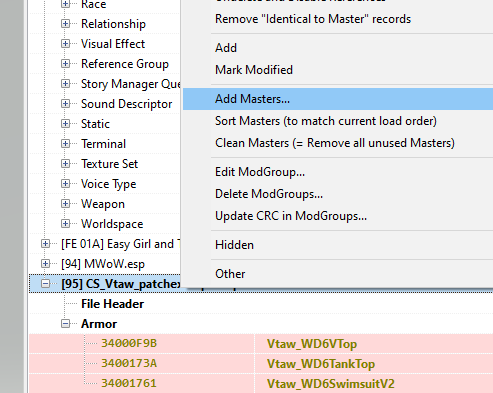Open the Other submenu
Screen dimensions: 493x393
(230, 274)
